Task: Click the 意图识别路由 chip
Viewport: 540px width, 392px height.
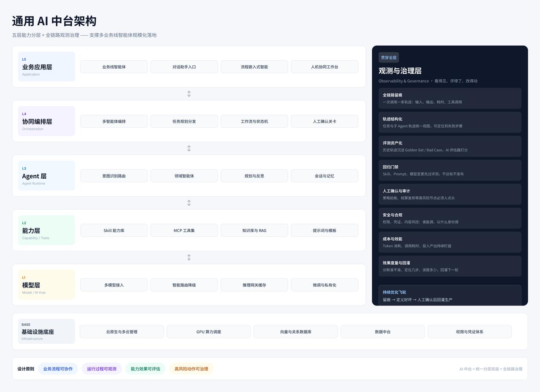Action: 114,176
